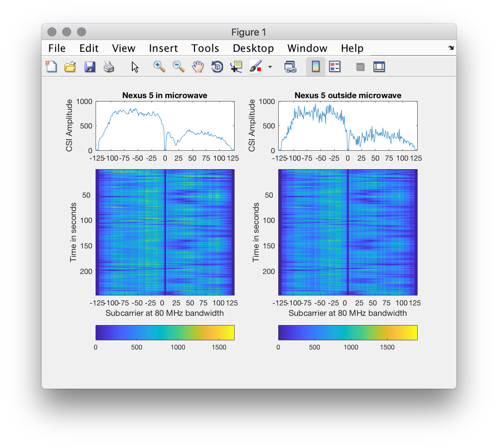Print the figure with the printer icon
Viewport: 498px width, 448px height.
coord(109,67)
